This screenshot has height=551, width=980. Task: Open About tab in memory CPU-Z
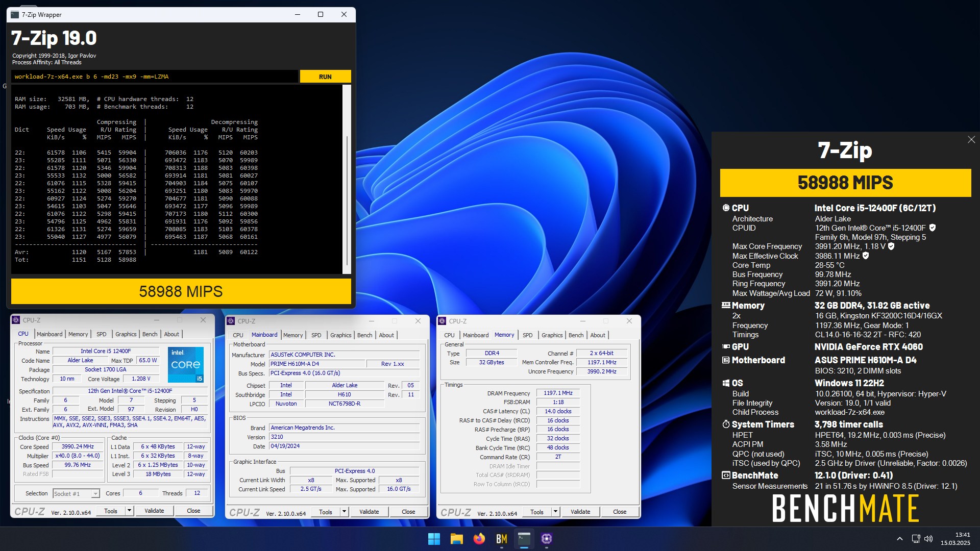pyautogui.click(x=598, y=335)
